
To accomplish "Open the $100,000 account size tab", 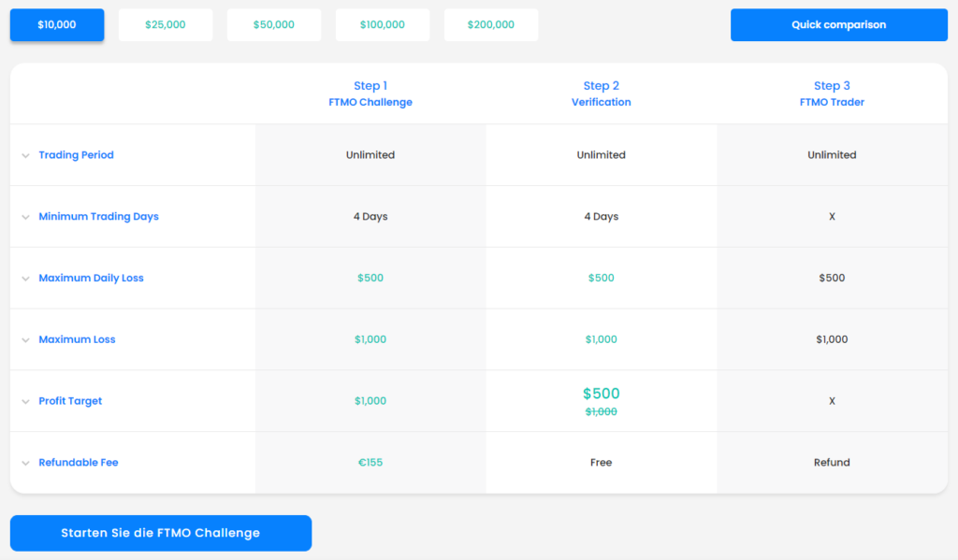I will tap(383, 25).
